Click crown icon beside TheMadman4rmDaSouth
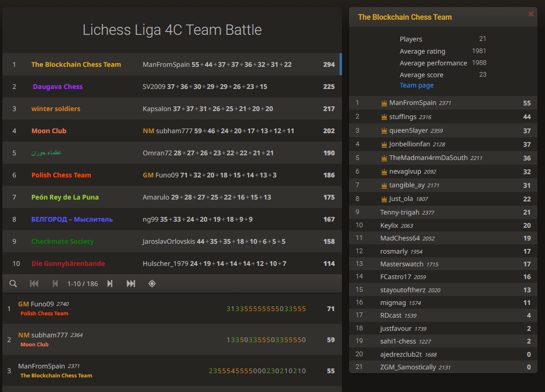 384,158
